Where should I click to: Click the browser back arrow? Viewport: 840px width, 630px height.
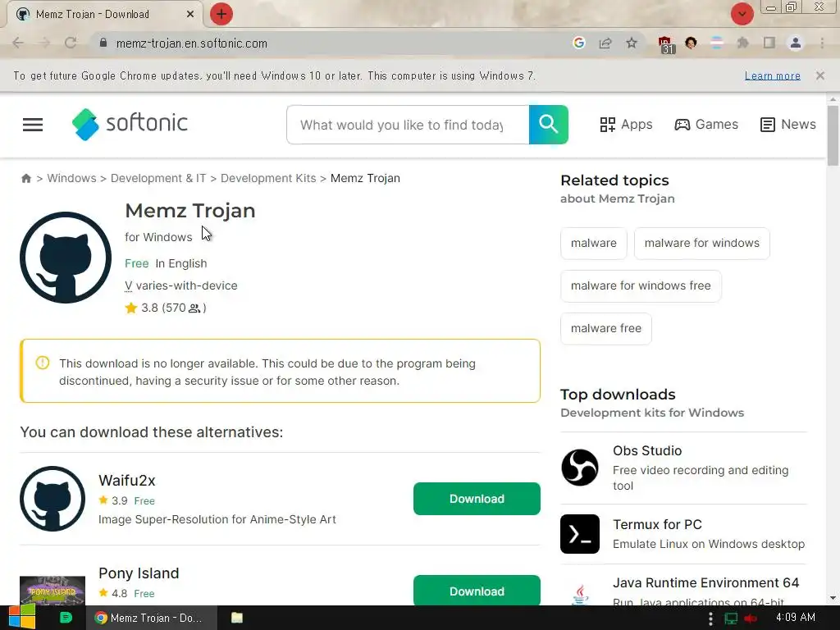pyautogui.click(x=18, y=43)
